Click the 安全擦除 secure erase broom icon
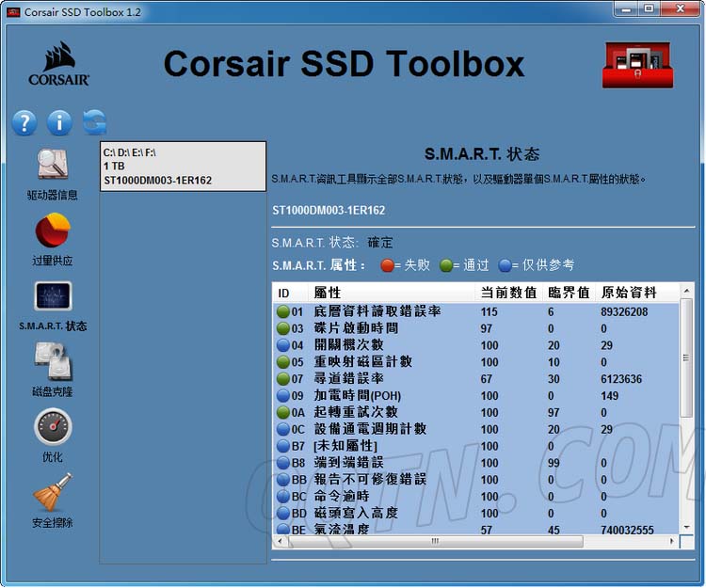 click(53, 492)
